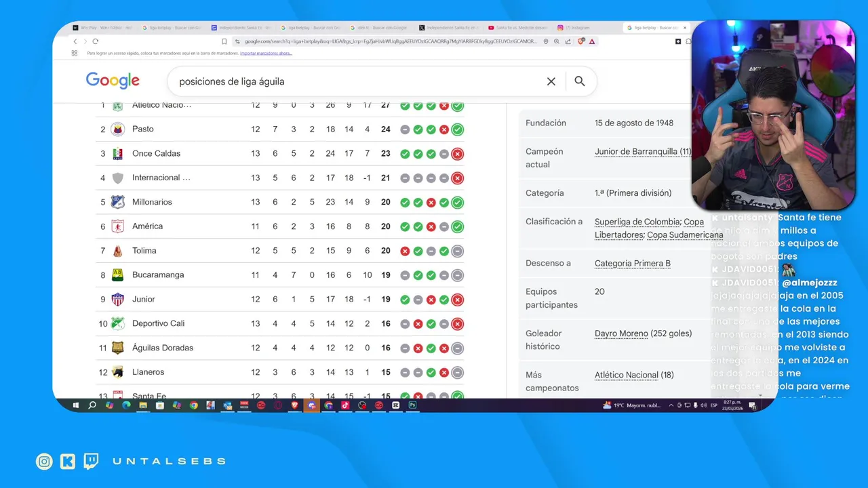
Task: Click the bookmark icon in the address bar
Action: (x=224, y=41)
